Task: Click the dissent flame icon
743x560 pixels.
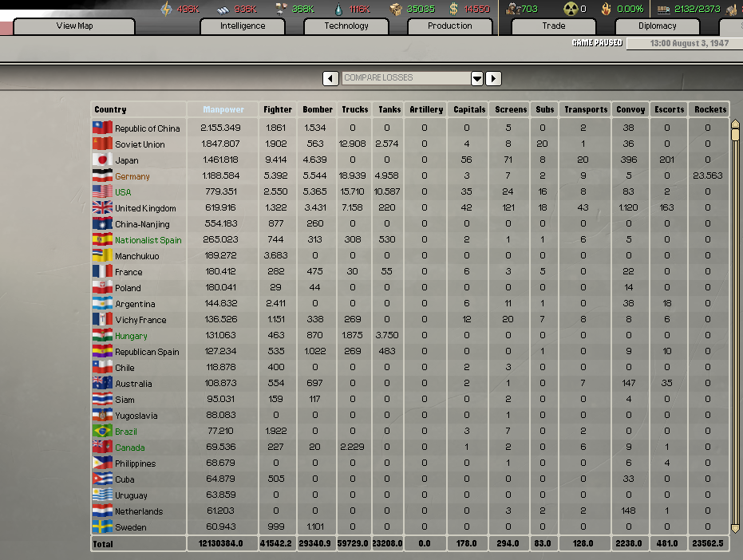Action: coord(606,9)
